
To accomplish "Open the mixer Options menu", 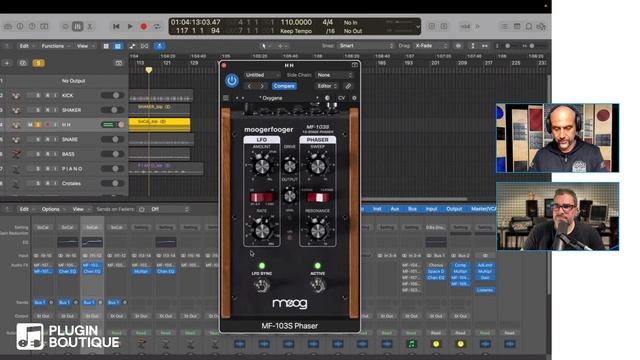I will pyautogui.click(x=53, y=209).
